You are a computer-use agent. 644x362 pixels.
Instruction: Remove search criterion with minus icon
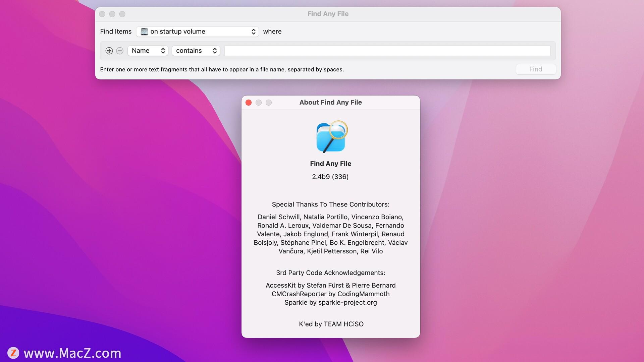tap(120, 51)
